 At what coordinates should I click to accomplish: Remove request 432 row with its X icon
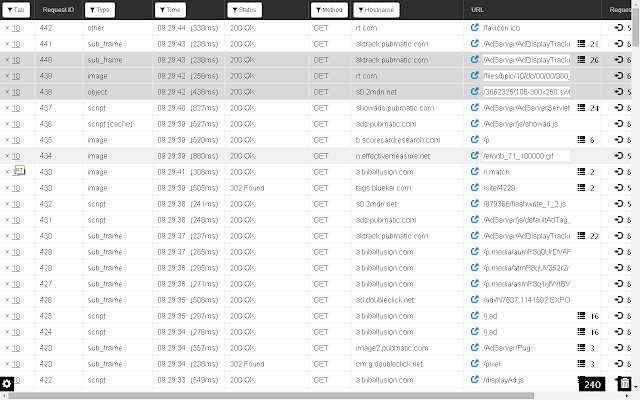pos(7,204)
